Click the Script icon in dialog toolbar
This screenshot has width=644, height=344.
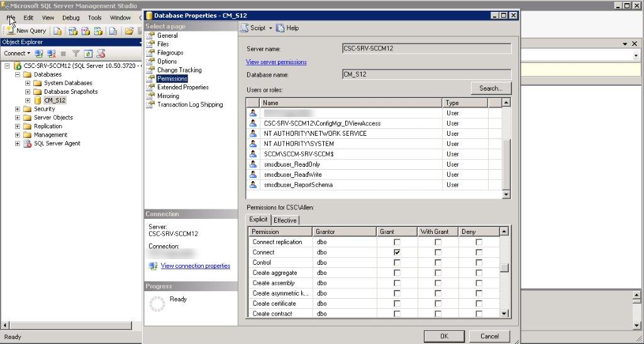click(245, 28)
